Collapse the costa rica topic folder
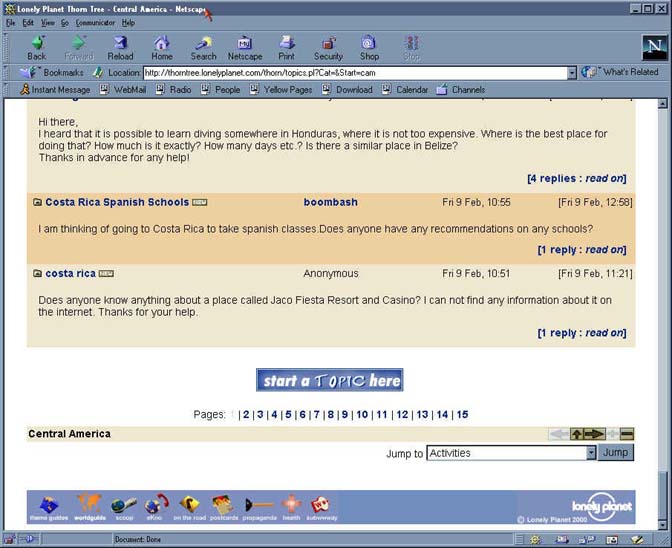The image size is (672, 548). click(x=37, y=273)
